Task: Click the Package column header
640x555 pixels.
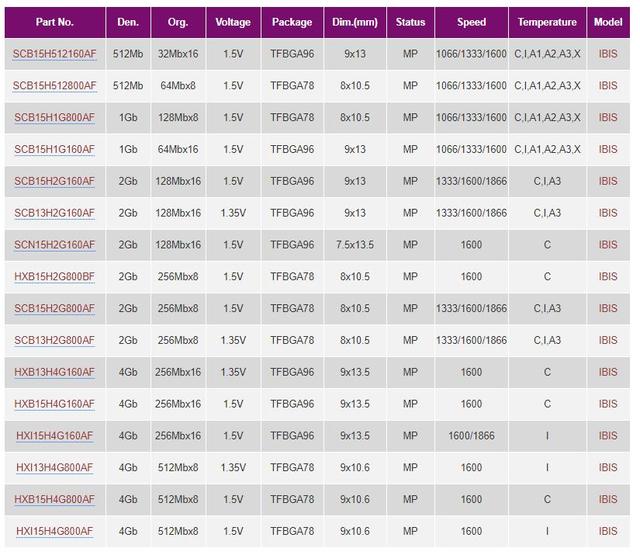Action: coord(292,22)
